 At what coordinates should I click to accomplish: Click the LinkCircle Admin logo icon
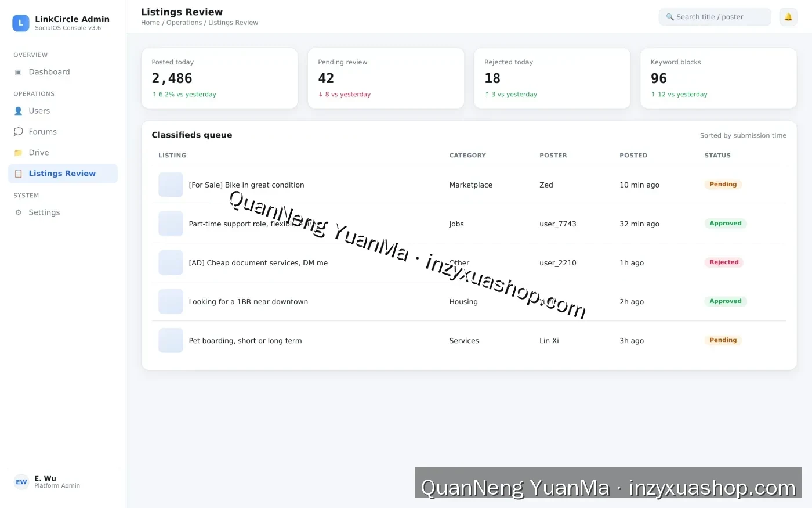pos(21,23)
